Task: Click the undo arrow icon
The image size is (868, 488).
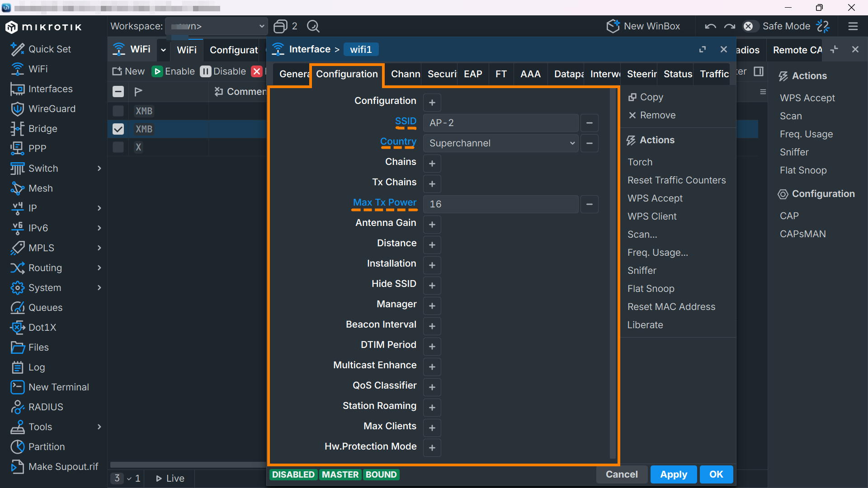Action: (710, 26)
